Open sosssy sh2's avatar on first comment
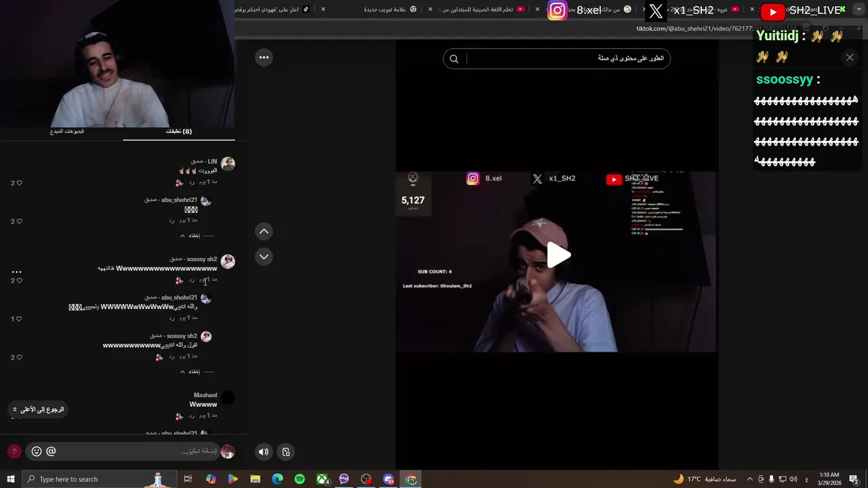Screen dimensions: 868x488 pos(228,262)
